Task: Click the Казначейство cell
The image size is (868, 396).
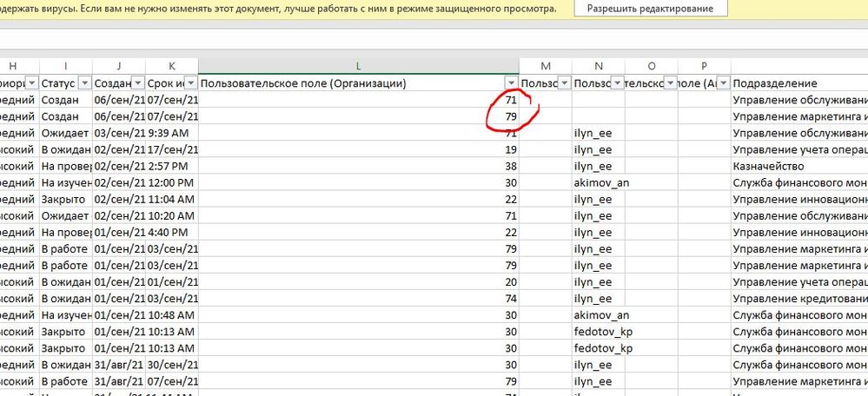Action: [x=799, y=166]
